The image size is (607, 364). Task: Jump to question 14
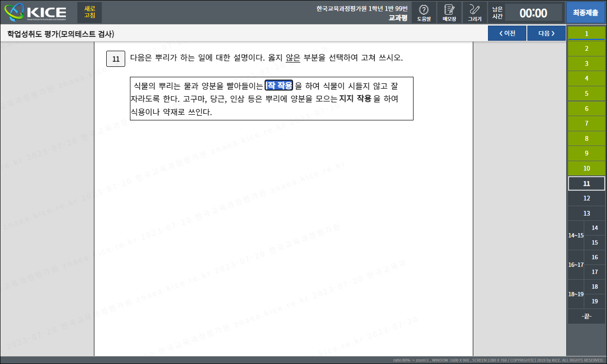coord(595,228)
